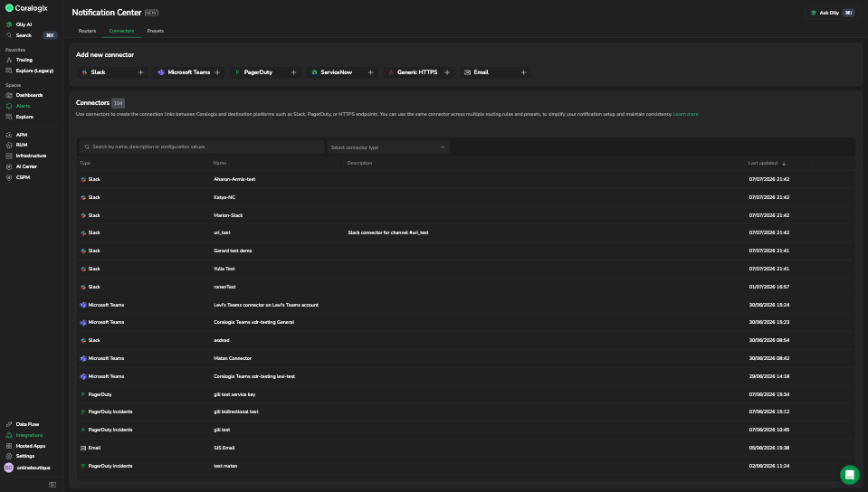Sort by Last updated arrow
This screenshot has height=492, width=868.
coord(784,164)
